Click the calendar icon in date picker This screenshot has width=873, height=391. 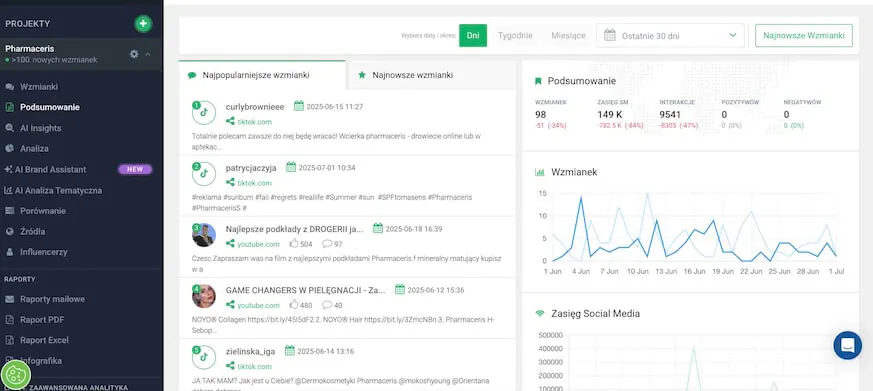pyautogui.click(x=610, y=35)
